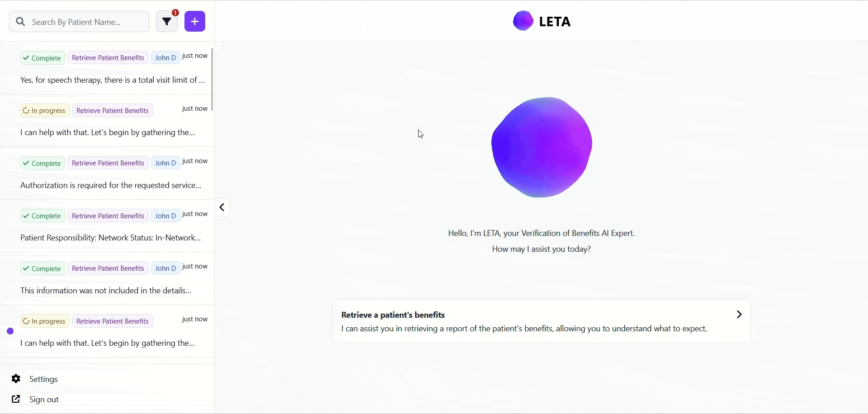The image size is (868, 414).
Task: Expand the Retrieve Patient Benefits tag
Action: click(108, 57)
